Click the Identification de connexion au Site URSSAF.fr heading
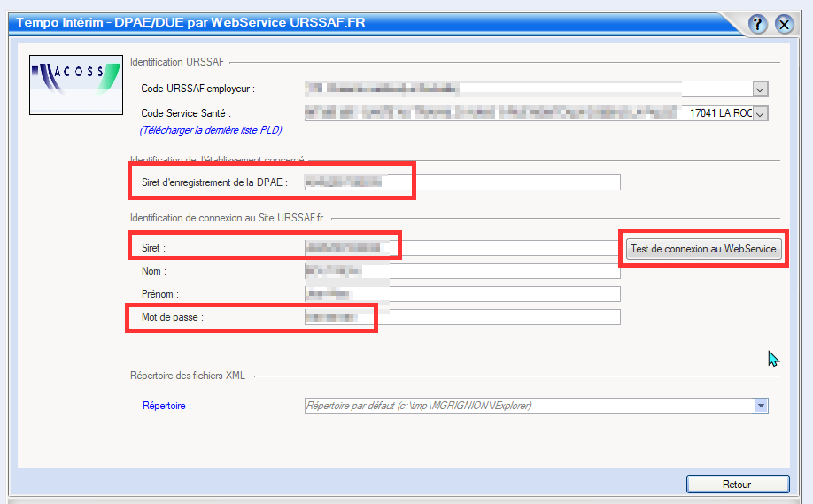Viewport: 813px width, 504px height. click(x=227, y=218)
